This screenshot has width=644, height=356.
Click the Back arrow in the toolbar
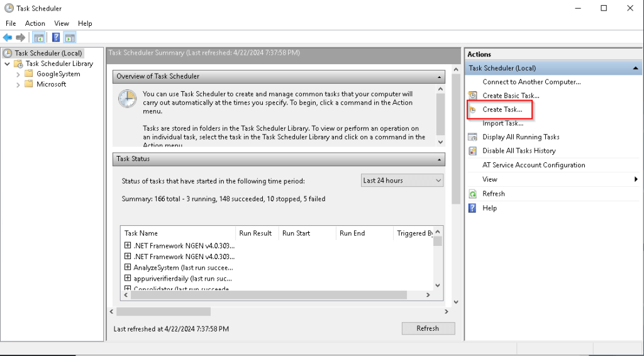pos(8,38)
